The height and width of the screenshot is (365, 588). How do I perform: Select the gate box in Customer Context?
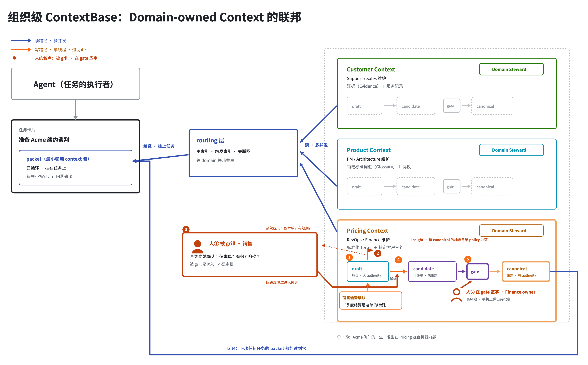pyautogui.click(x=452, y=106)
